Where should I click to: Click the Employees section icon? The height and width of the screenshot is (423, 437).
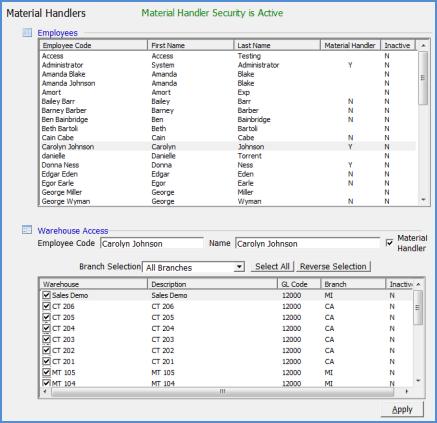coord(27,33)
